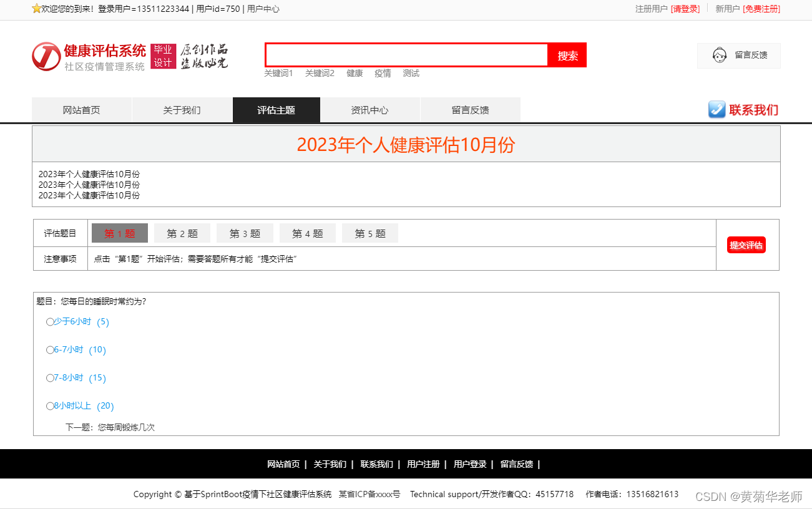Click search keyword 测试
Screen dimensions: 812x509
(411, 73)
